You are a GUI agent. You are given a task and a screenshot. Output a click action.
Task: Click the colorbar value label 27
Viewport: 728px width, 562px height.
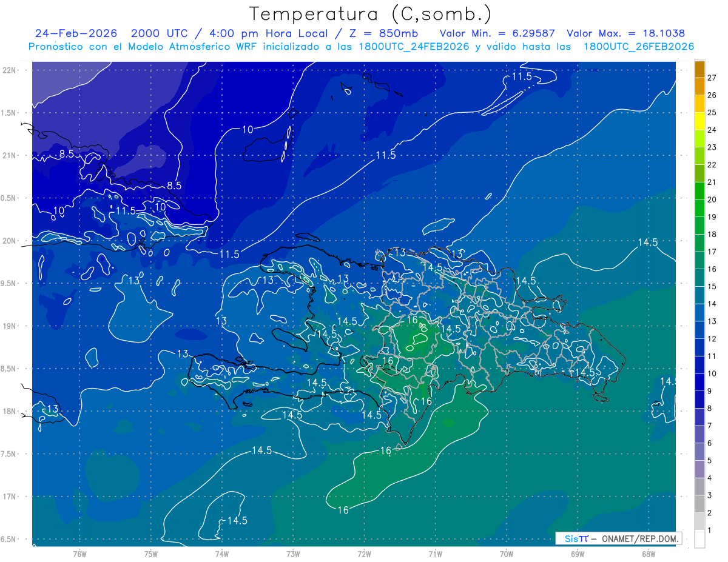712,78
